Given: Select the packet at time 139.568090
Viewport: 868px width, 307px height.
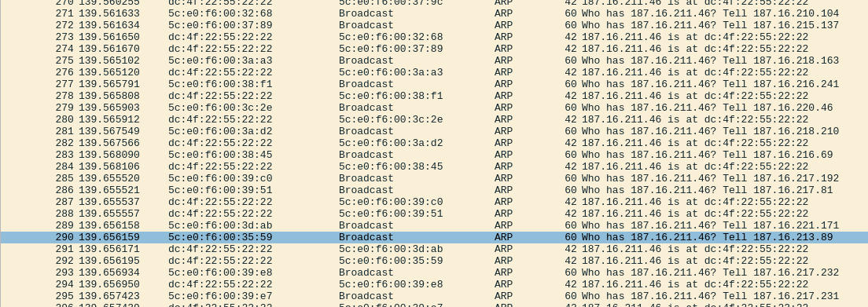Looking at the screenshot, I should point(434,155).
